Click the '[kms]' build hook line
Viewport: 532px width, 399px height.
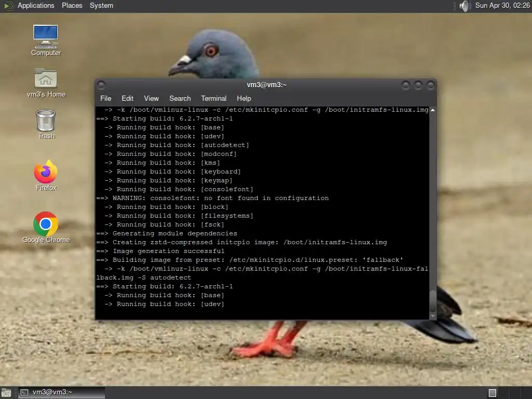click(162, 163)
